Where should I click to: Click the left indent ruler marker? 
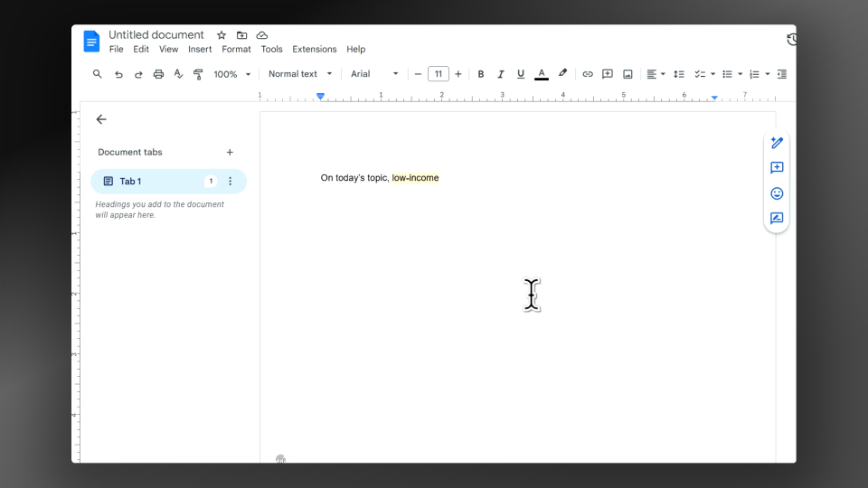[x=320, y=97]
